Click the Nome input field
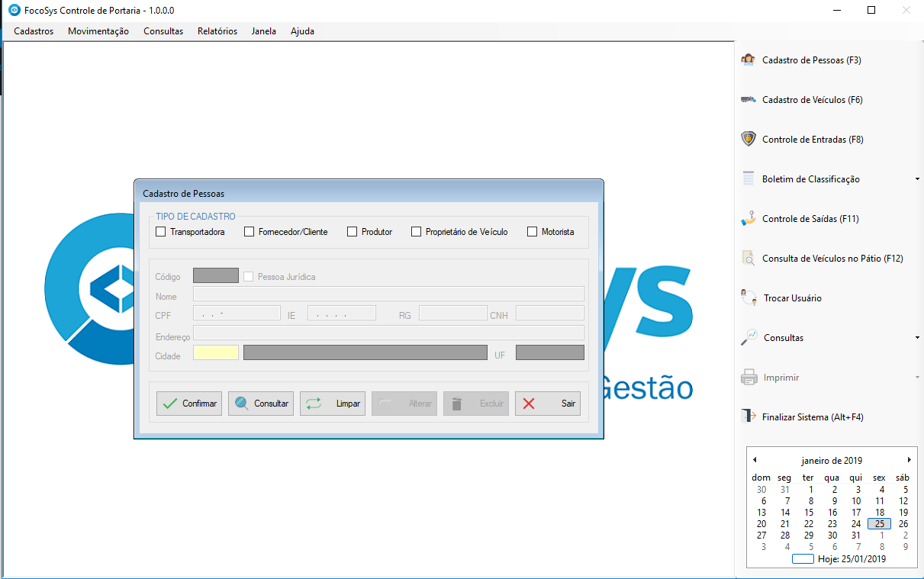Screen dimensions: 924x579 click(x=388, y=294)
